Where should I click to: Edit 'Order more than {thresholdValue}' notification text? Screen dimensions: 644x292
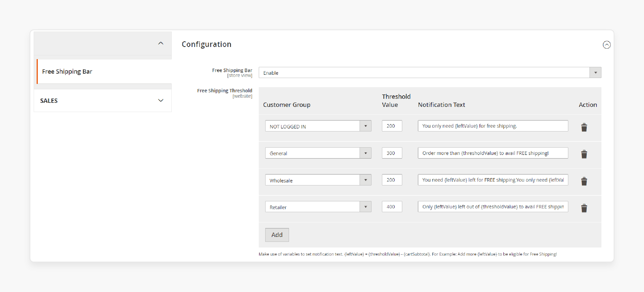pyautogui.click(x=493, y=153)
